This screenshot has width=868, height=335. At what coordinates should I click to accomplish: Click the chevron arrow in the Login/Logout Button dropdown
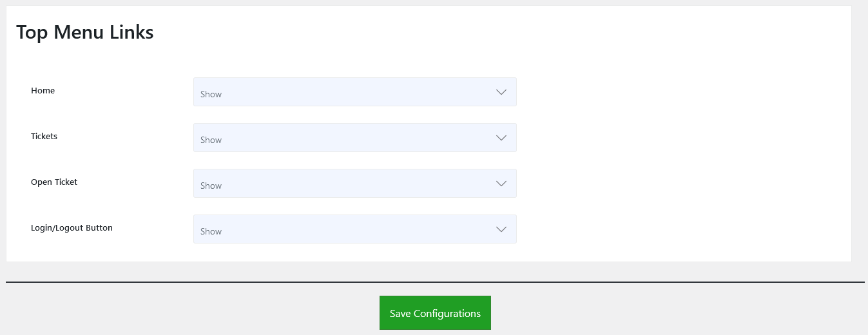(x=501, y=229)
